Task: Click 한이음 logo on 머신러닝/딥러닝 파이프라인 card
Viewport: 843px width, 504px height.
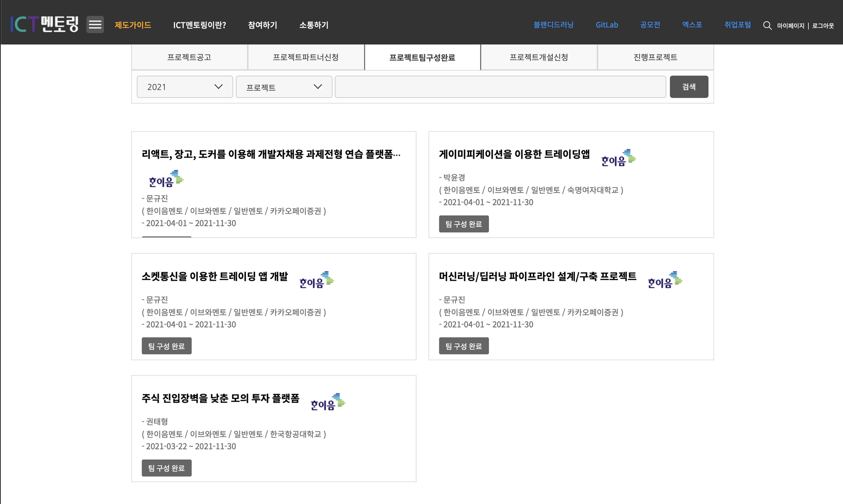Action: [665, 280]
